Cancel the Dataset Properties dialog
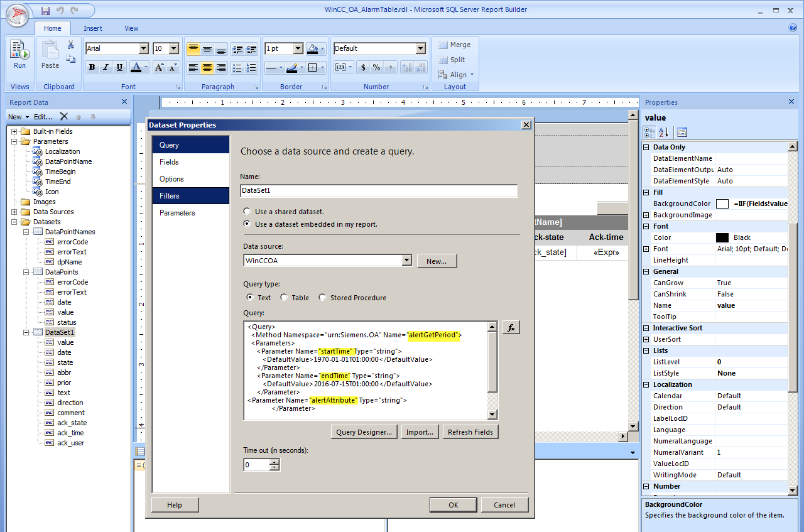This screenshot has width=804, height=532. [504, 505]
